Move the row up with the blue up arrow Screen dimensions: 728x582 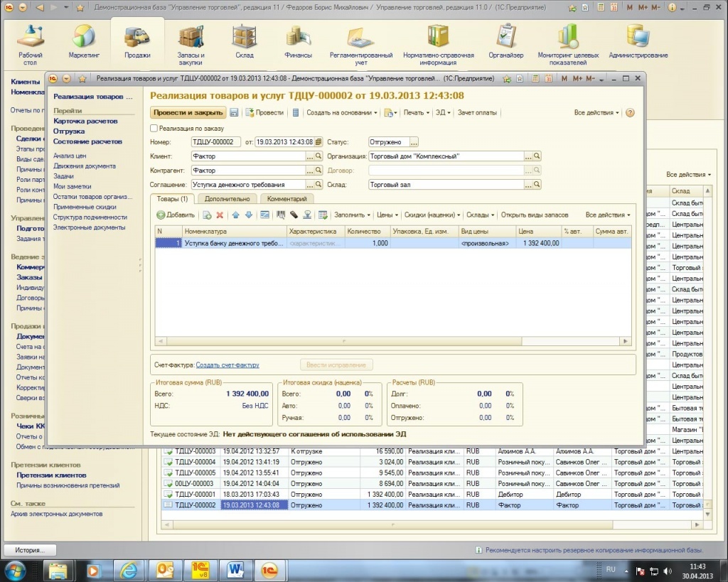coord(235,215)
